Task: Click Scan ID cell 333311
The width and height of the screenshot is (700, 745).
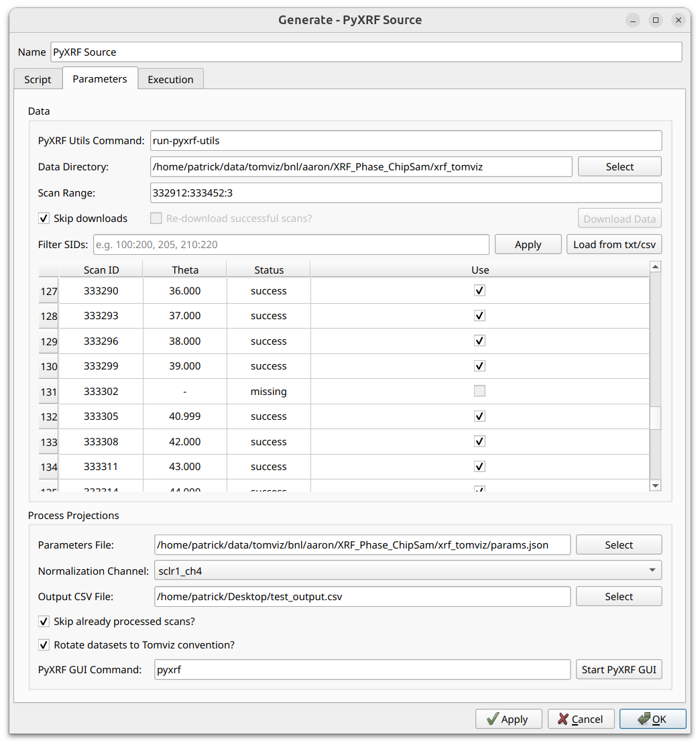Action: 101,467
